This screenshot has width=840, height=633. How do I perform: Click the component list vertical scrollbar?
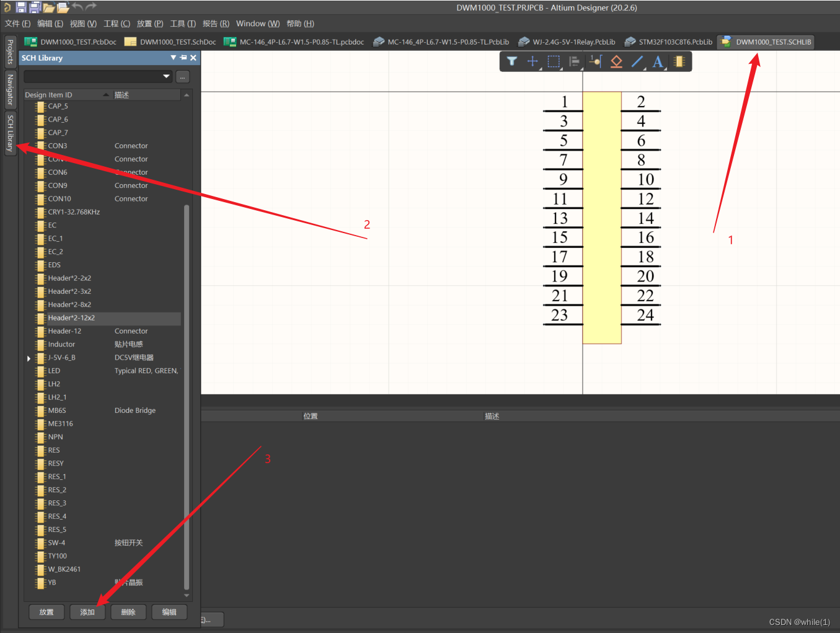point(187,397)
